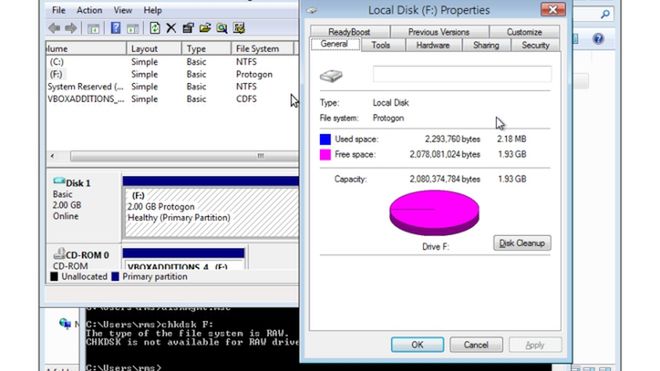Click the 2,293,760 bytes used space value
The height and width of the screenshot is (371, 660).
coord(452,139)
